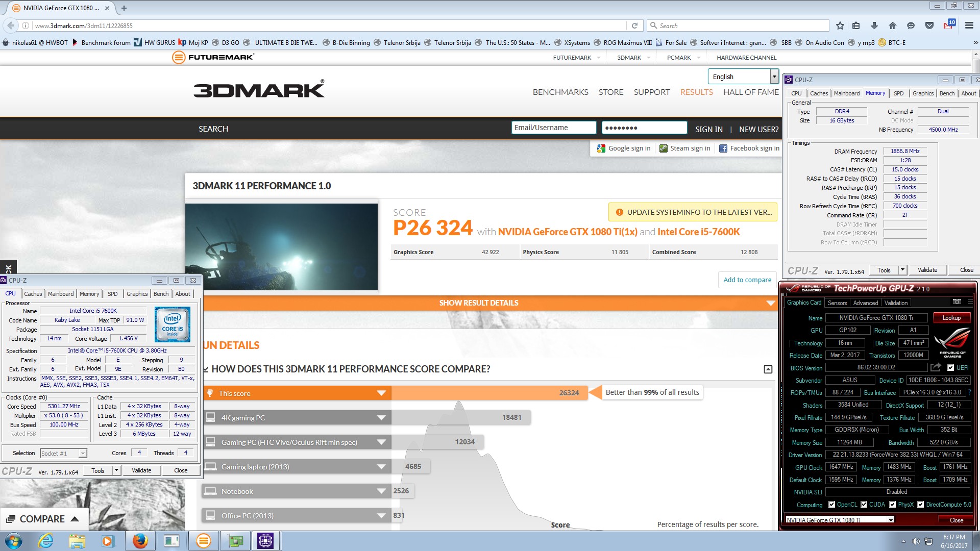This screenshot has height=551, width=980.
Task: Click the Lookup button in GPU-Z
Action: pos(951,318)
